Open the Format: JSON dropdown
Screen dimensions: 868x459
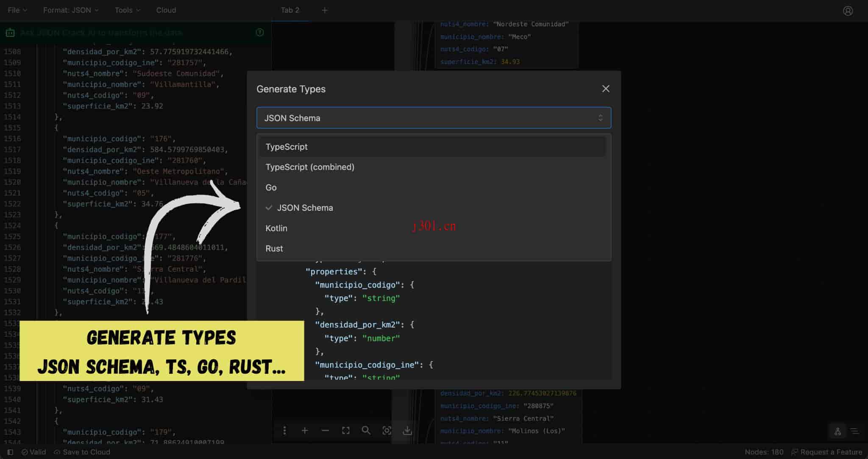point(70,10)
